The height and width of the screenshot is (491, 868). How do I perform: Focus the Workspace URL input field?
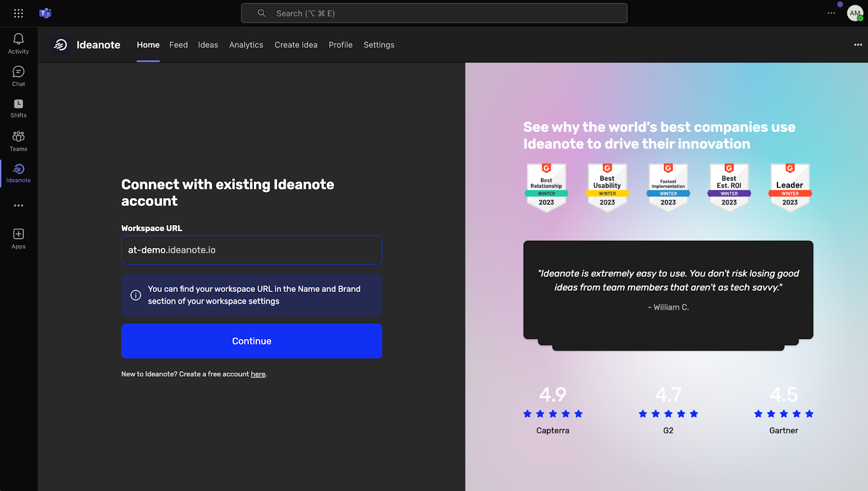tap(252, 250)
